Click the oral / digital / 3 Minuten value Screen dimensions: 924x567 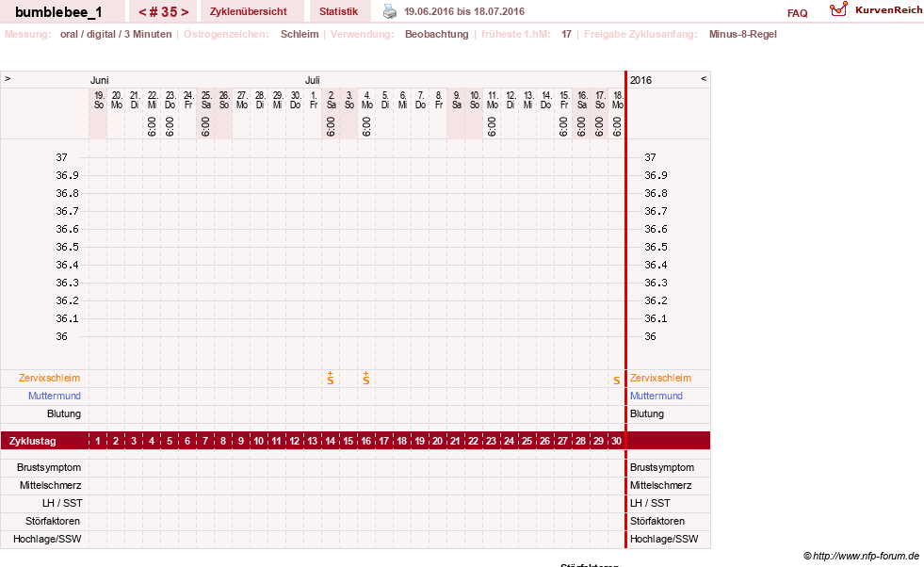tap(116, 34)
